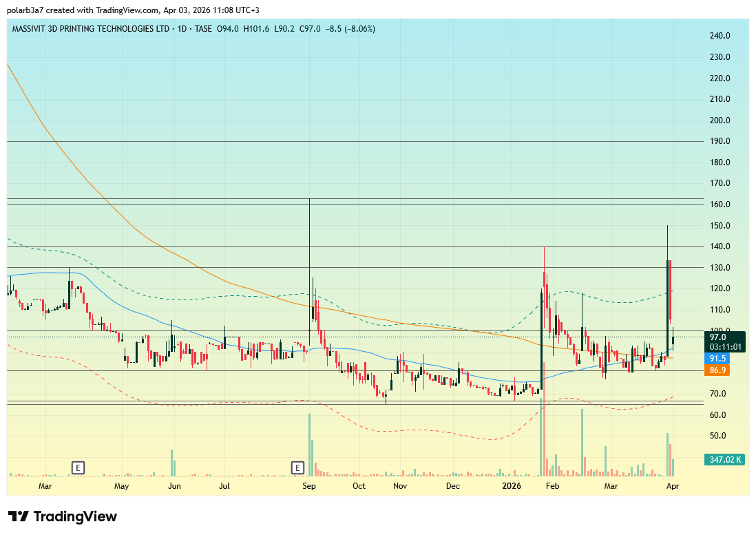Click the volume label 347.02 K

pos(724,459)
